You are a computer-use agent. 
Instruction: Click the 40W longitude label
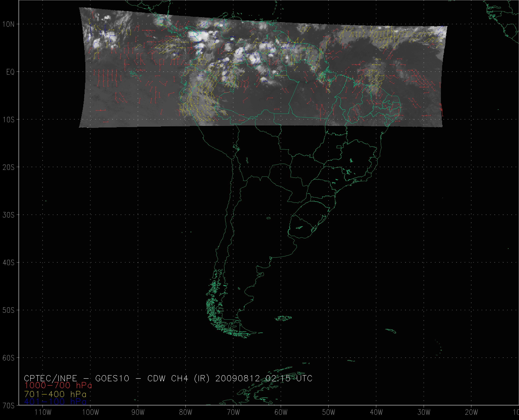click(x=376, y=412)
